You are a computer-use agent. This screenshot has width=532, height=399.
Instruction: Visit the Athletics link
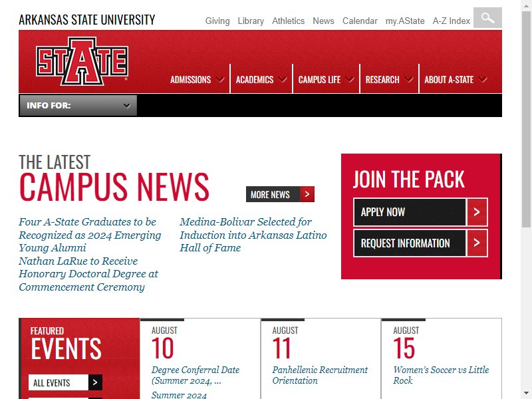(289, 21)
